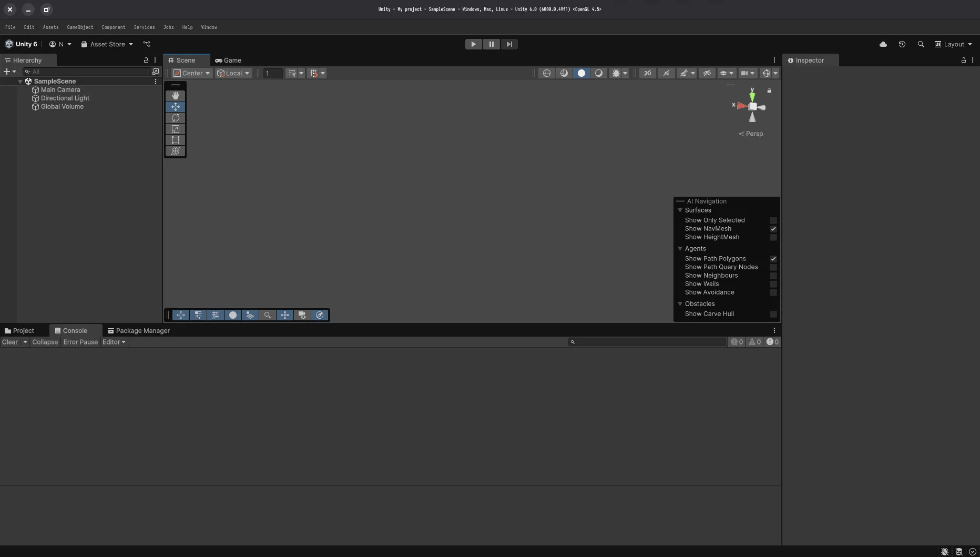Collapse the Obstacles section in AI Navigation
The width and height of the screenshot is (980, 557).
[680, 304]
